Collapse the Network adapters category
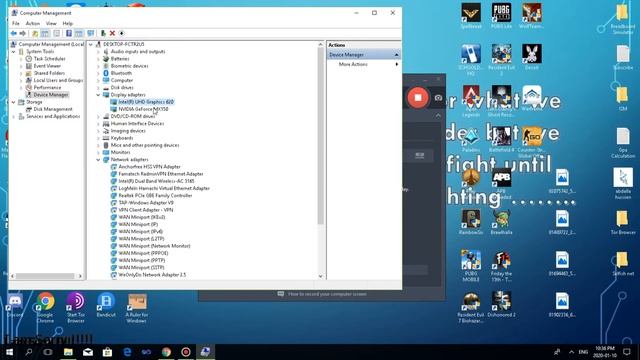Viewport: 640px width, 360px height. pos(98,160)
